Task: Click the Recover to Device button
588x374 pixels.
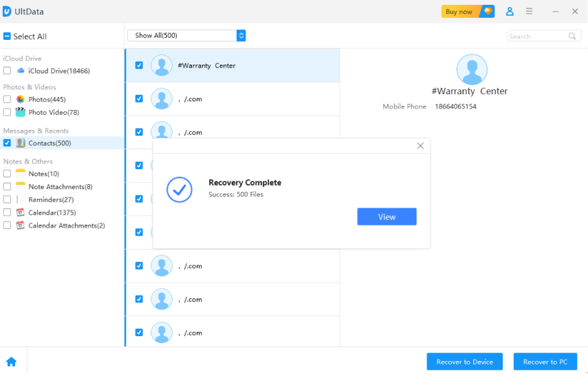Action: tap(465, 362)
